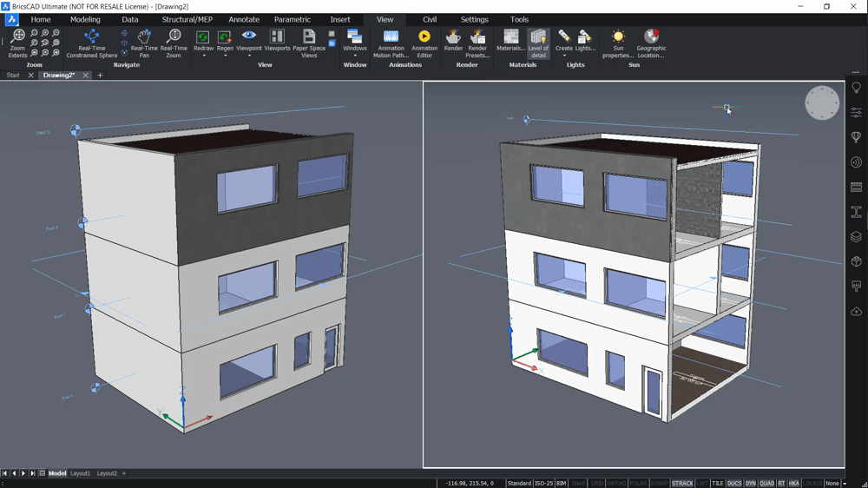Add a new drawing tab with plus
Image resolution: width=868 pixels, height=488 pixels.
[x=100, y=76]
